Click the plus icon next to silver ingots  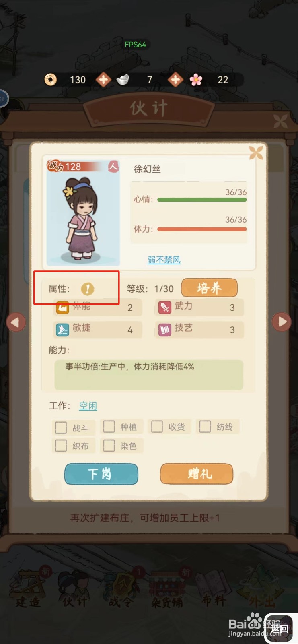tap(175, 80)
